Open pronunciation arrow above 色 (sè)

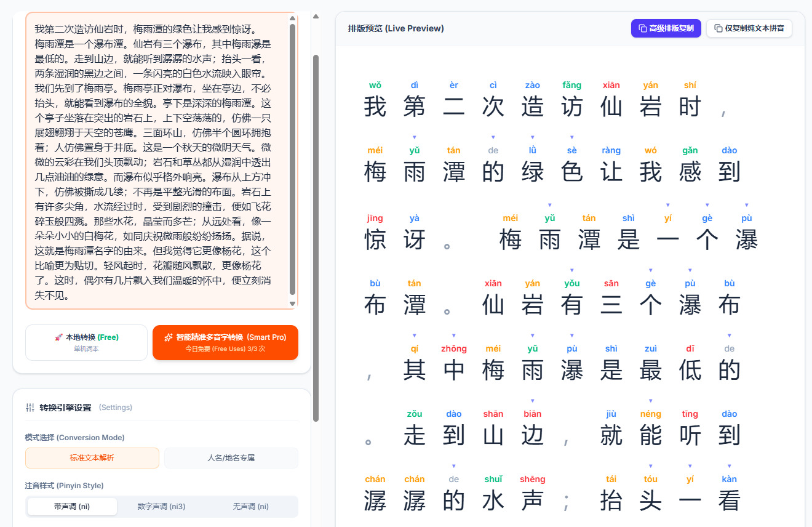572,137
